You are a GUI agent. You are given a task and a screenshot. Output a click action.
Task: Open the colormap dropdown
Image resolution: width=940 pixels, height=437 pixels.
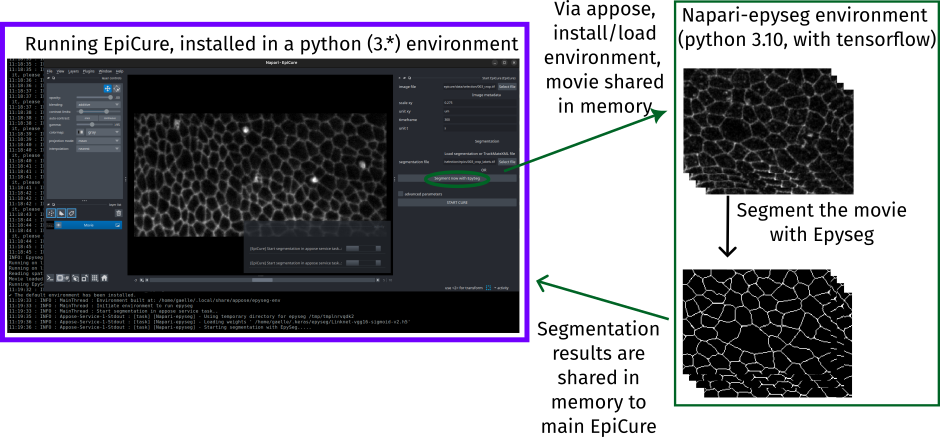point(100,131)
